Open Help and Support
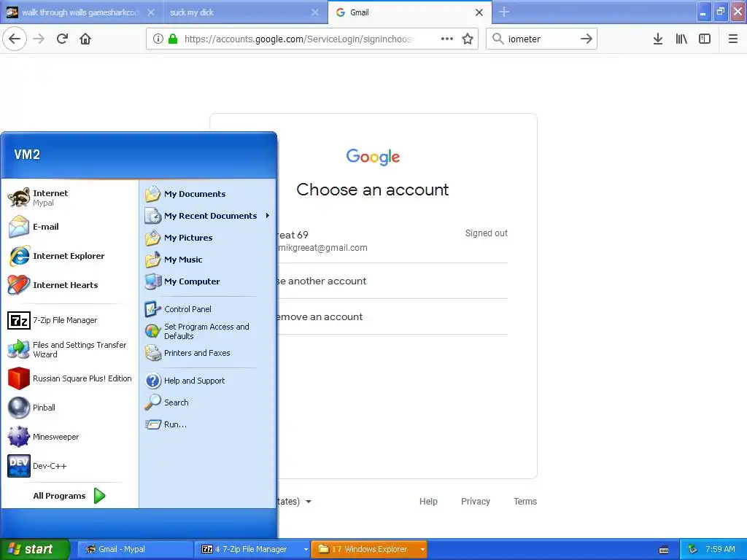Screen dimensions: 747x560 (x=208, y=381)
